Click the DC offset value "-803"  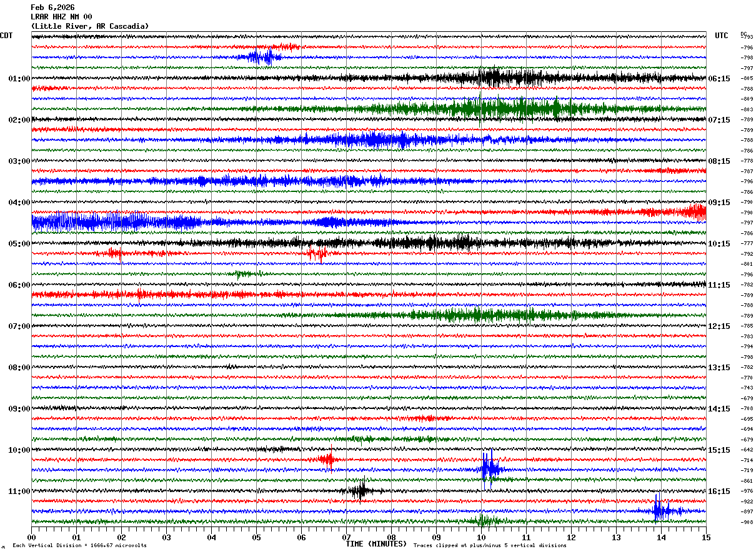pos(747,109)
